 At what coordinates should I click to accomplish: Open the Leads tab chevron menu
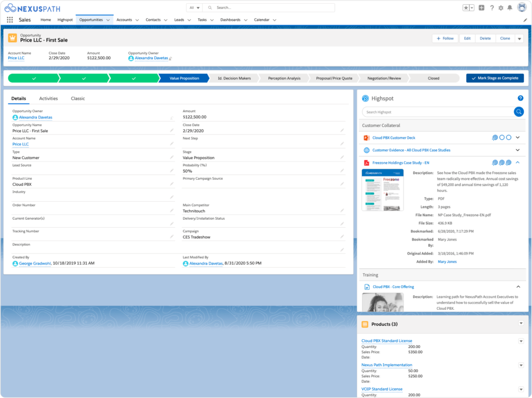coord(189,20)
